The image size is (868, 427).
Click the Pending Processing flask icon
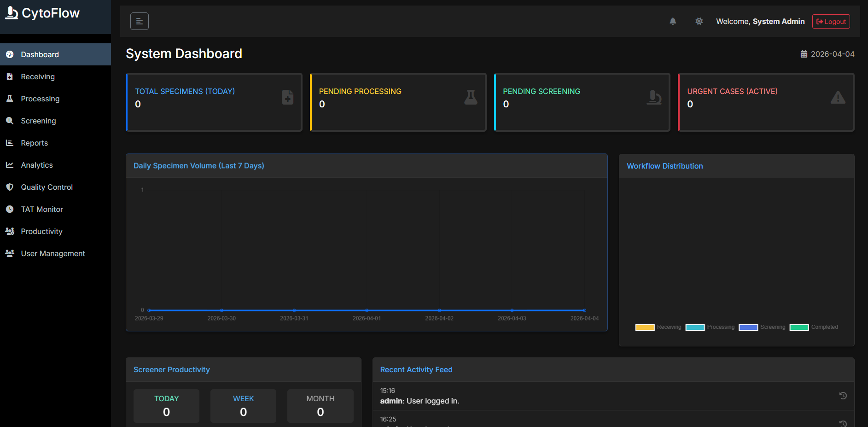[470, 97]
